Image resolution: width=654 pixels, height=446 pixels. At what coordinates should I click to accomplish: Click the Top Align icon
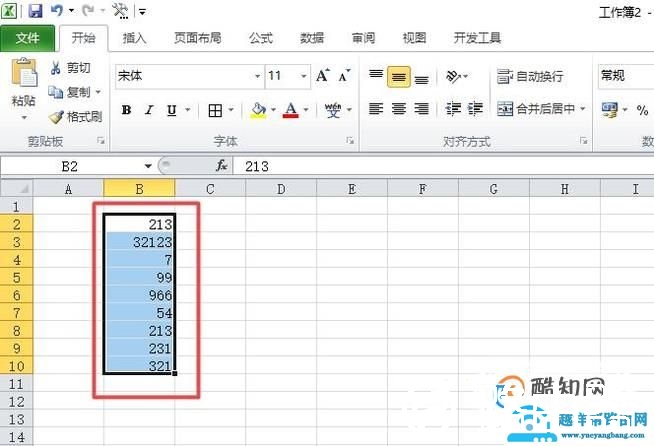(x=376, y=76)
